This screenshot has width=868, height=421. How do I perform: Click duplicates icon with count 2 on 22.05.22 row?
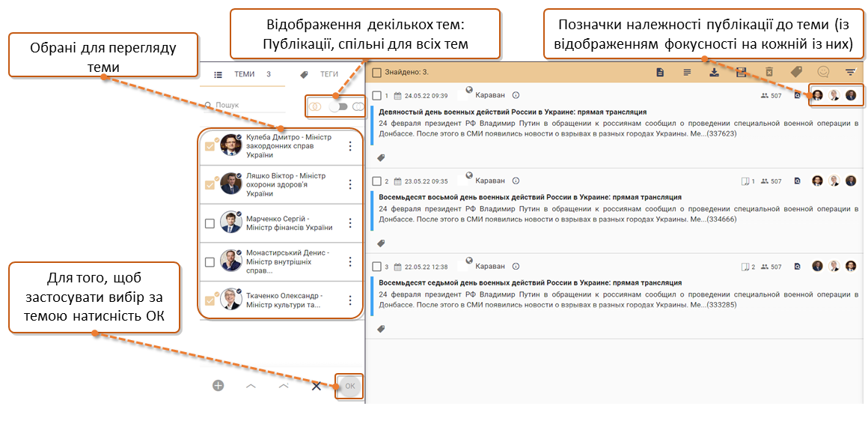(x=745, y=267)
